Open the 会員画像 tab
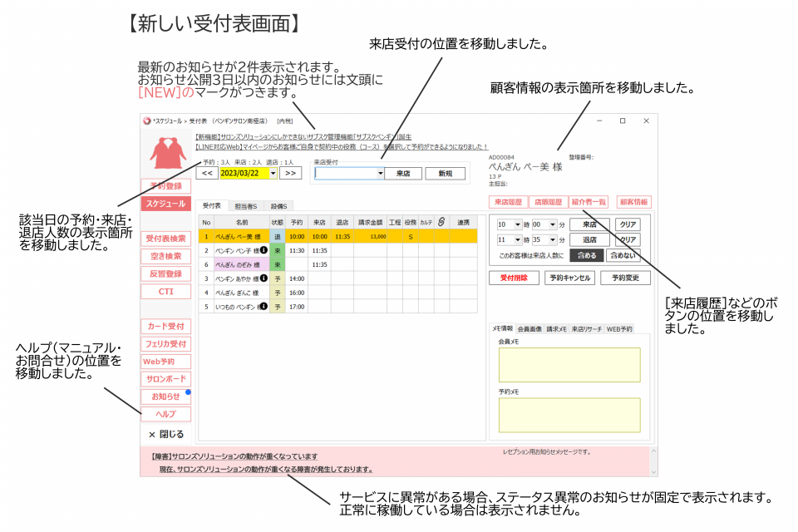 [530, 329]
